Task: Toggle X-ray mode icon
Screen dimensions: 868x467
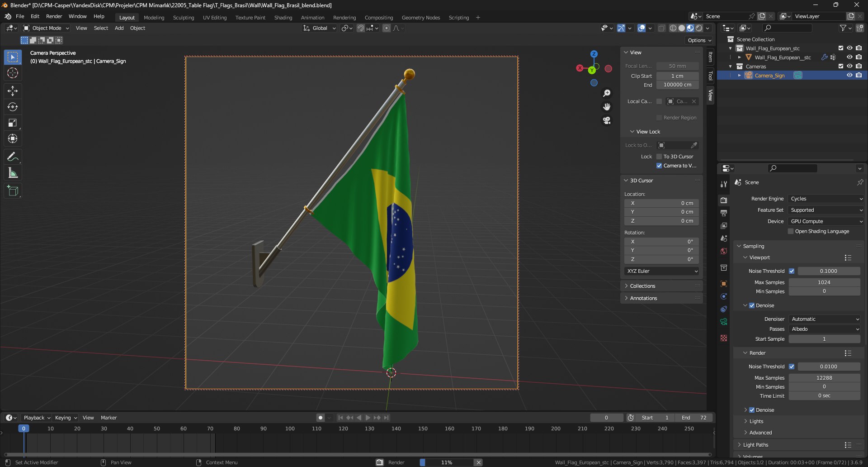Action: coord(661,28)
